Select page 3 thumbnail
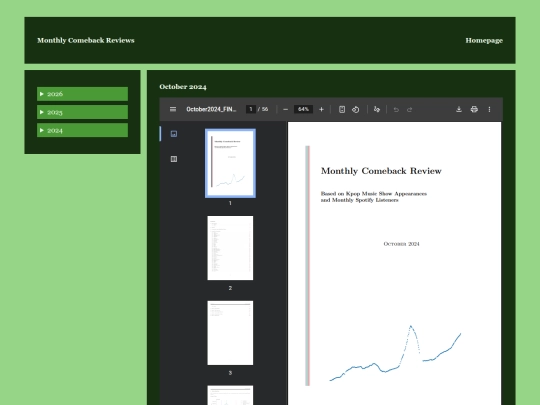This screenshot has width=540, height=405. [x=230, y=333]
